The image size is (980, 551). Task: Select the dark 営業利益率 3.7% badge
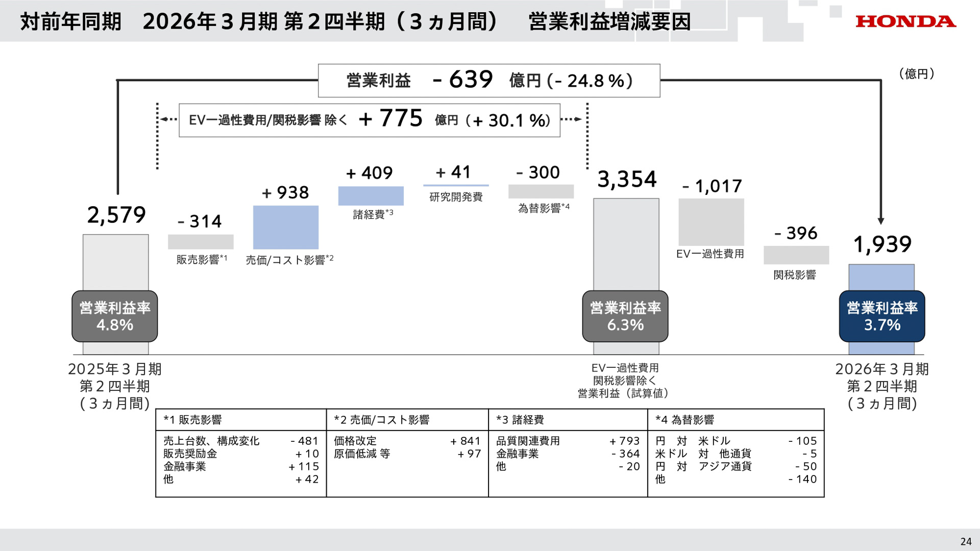point(881,316)
